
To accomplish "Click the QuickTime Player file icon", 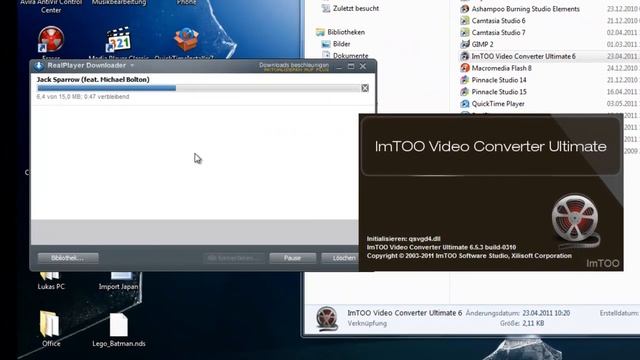I will click(x=464, y=104).
